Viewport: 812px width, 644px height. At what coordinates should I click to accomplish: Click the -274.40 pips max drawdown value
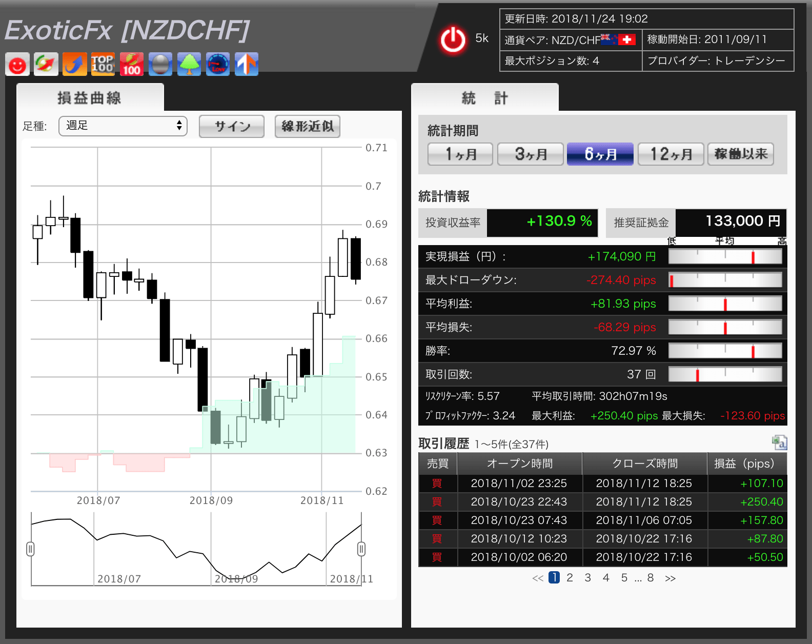[x=621, y=280]
